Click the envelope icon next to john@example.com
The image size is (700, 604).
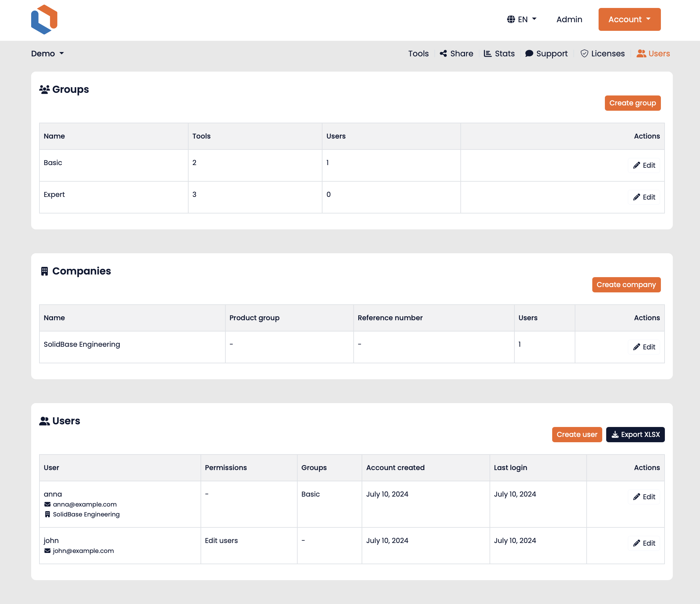point(47,551)
